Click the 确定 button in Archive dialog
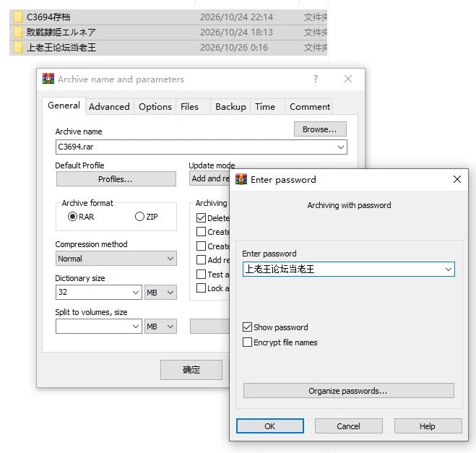 coord(191,369)
